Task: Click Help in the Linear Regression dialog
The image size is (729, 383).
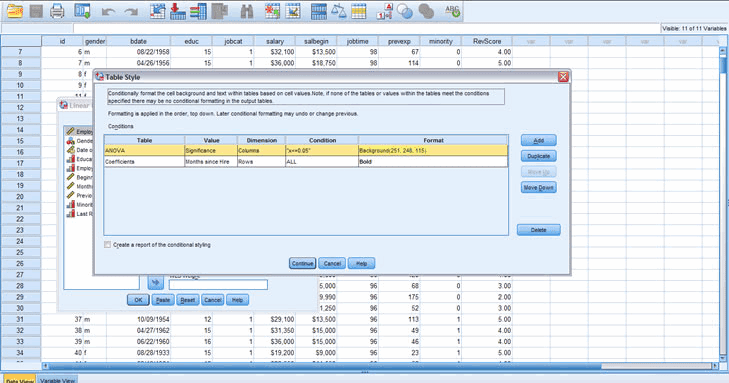Action: click(237, 300)
